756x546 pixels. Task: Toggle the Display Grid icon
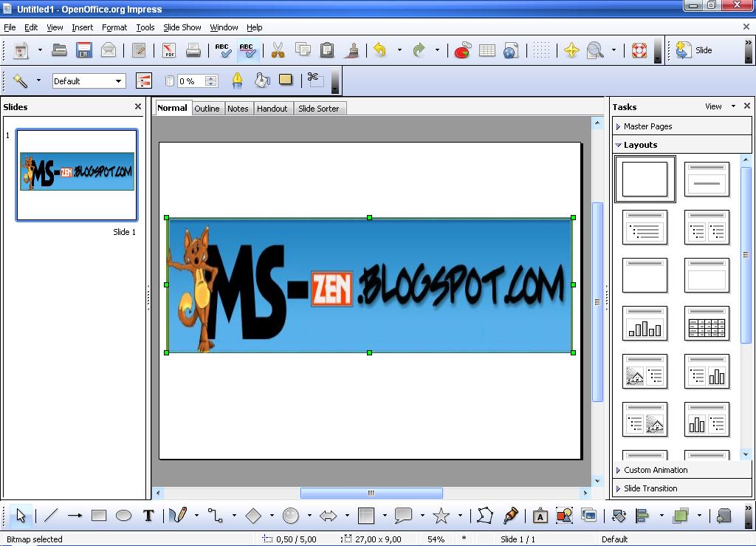pos(541,50)
